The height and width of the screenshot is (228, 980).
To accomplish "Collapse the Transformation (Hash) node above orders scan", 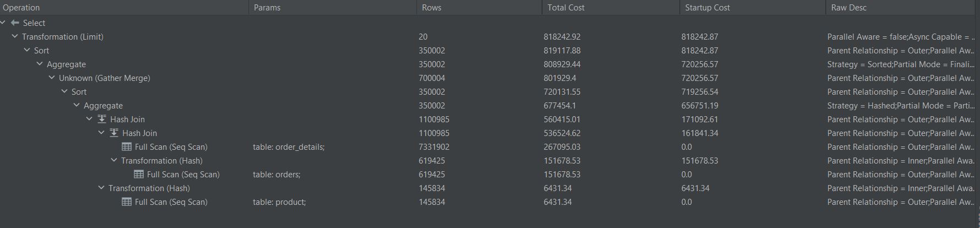I will point(114,161).
